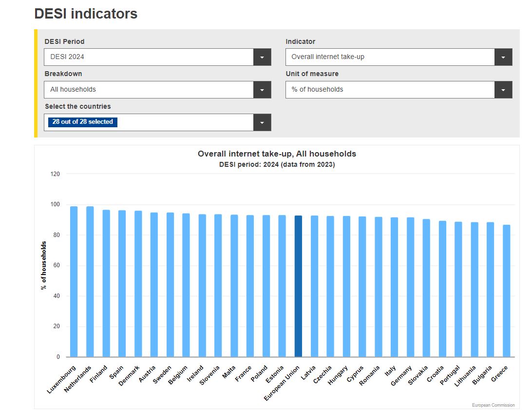The height and width of the screenshot is (413, 532).
Task: Click the Finland bar in the chart
Action: [x=106, y=283]
